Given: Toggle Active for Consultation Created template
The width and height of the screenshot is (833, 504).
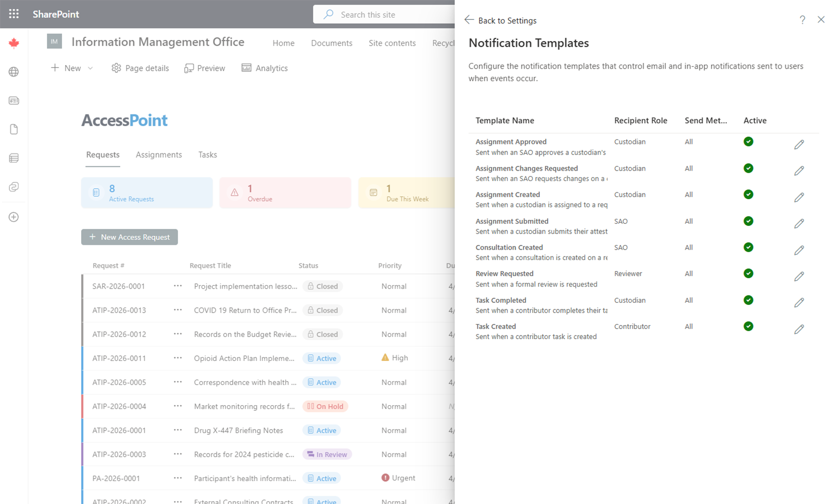Looking at the screenshot, I should click(x=748, y=247).
